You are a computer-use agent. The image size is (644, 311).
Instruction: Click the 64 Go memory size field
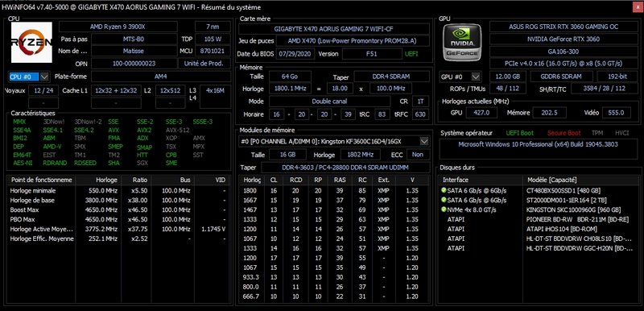click(290, 77)
